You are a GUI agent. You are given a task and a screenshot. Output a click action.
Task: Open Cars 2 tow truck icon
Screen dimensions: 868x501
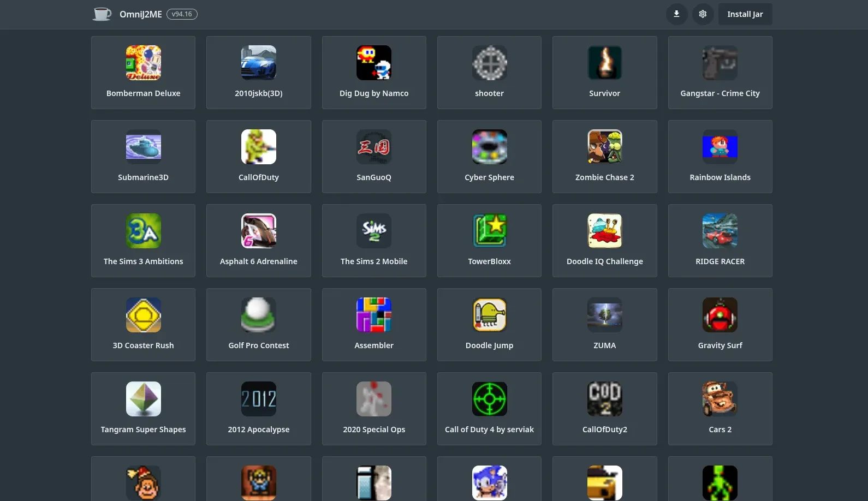tap(720, 399)
